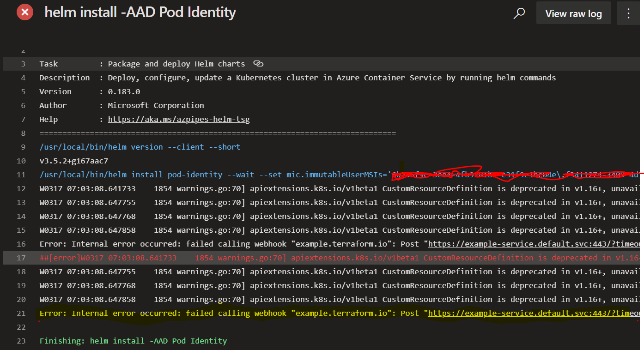Click the helm version --client command line
The height and width of the screenshot is (350, 644).
[140, 147]
